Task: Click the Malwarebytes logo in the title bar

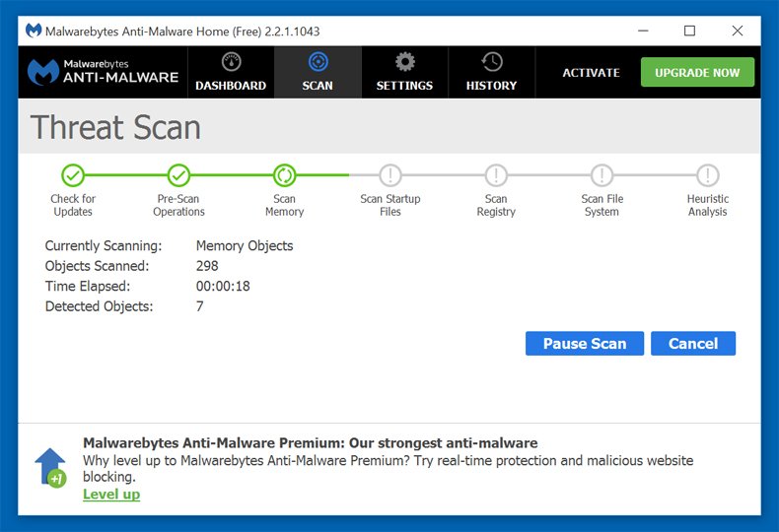Action: (x=34, y=31)
